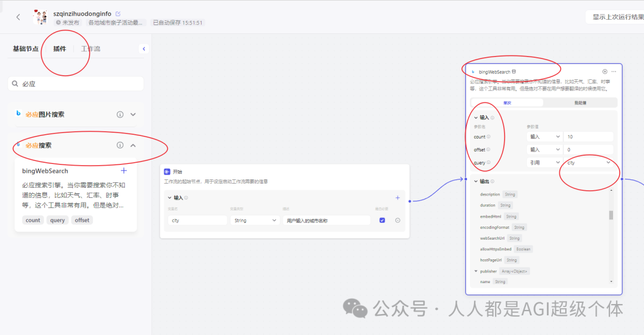Click the search magnifier icon
Screen dimensions: 644x335
click(x=15, y=83)
